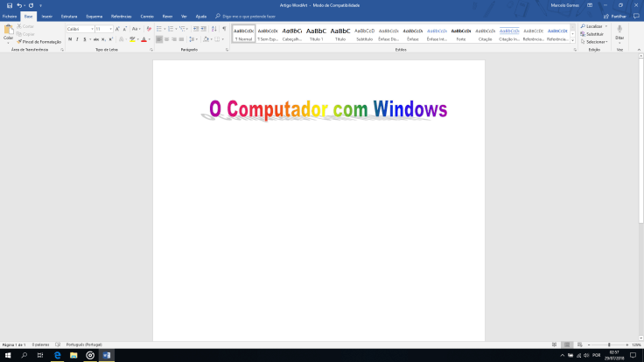Screen dimensions: 644x362
Task: Toggle italic formatting (I button)
Action: [x=78, y=39]
